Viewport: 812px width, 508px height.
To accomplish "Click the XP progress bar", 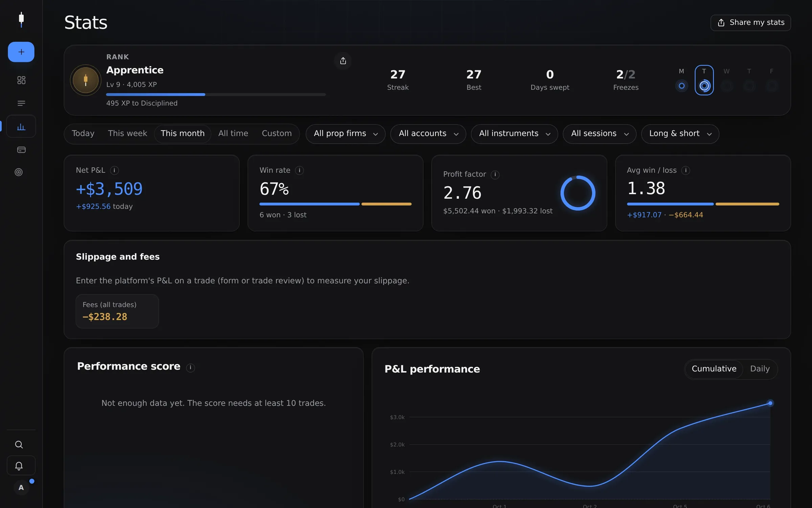I will 216,94.
